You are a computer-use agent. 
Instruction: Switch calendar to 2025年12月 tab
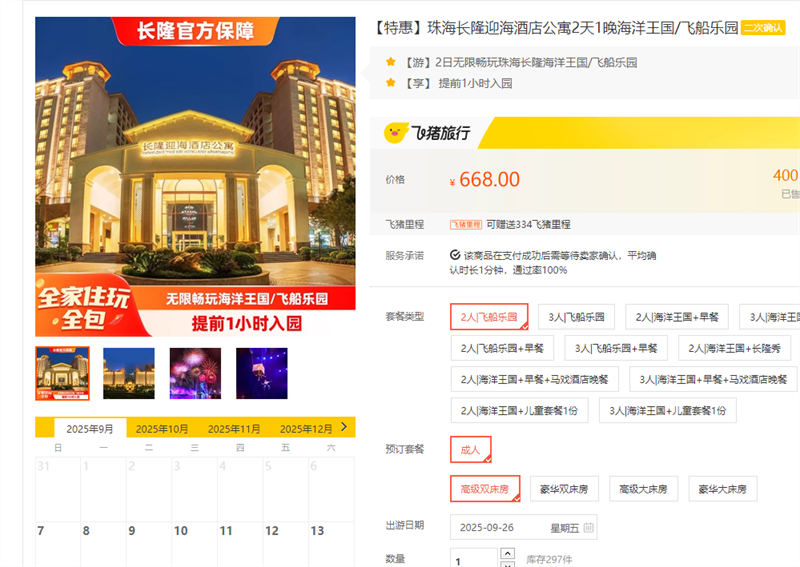[x=306, y=429]
